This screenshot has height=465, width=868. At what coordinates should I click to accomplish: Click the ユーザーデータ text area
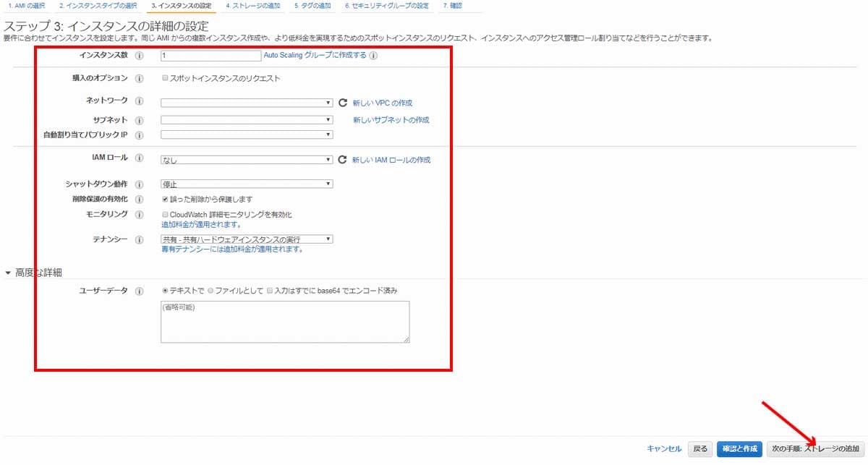coord(286,322)
